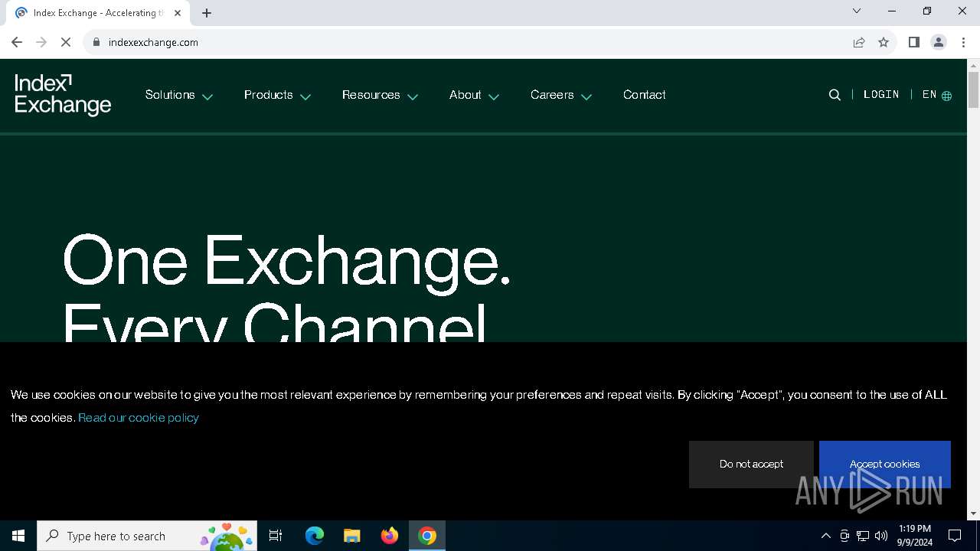Open the website search magnifier
Screen dimensions: 980x551
[835, 95]
